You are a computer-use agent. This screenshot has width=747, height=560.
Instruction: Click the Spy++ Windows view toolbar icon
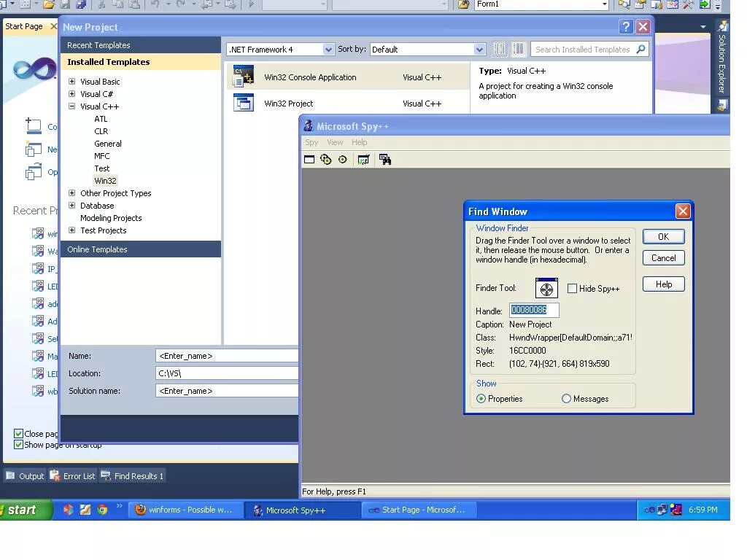pos(309,160)
